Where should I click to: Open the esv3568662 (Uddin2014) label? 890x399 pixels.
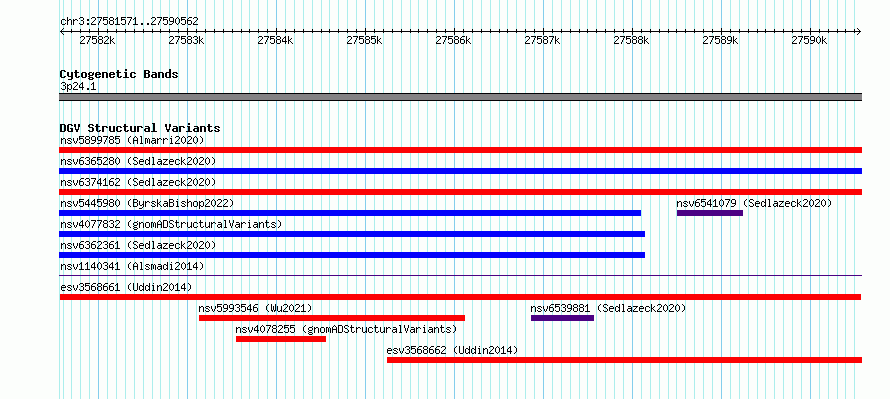point(452,350)
